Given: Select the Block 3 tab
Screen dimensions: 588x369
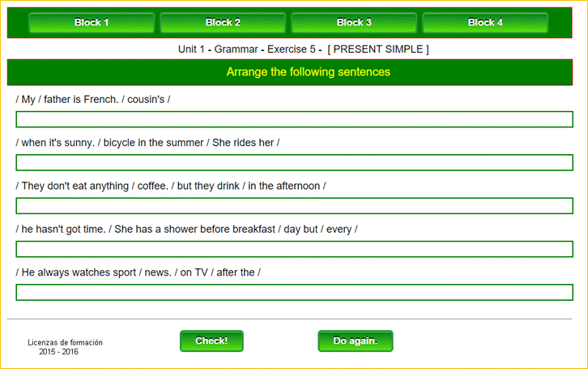Looking at the screenshot, I should (x=354, y=23).
